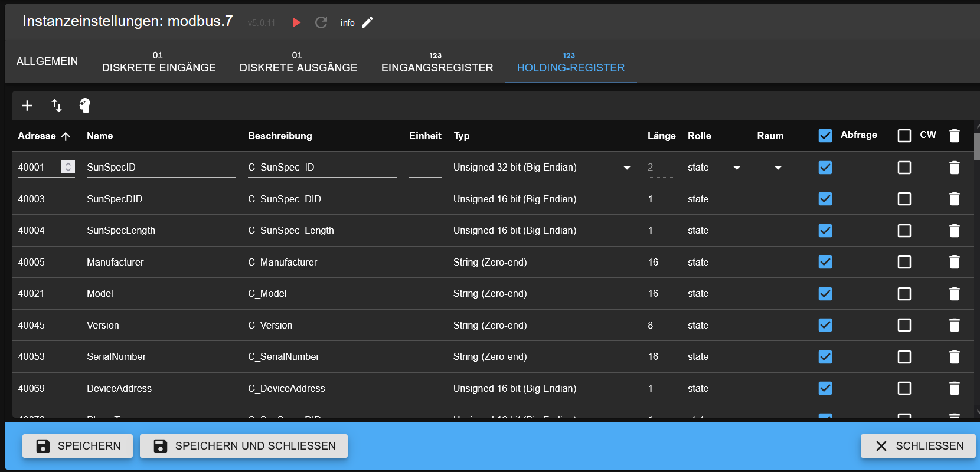This screenshot has width=980, height=472.
Task: Click the delete-all trash icon in header
Action: (x=955, y=136)
